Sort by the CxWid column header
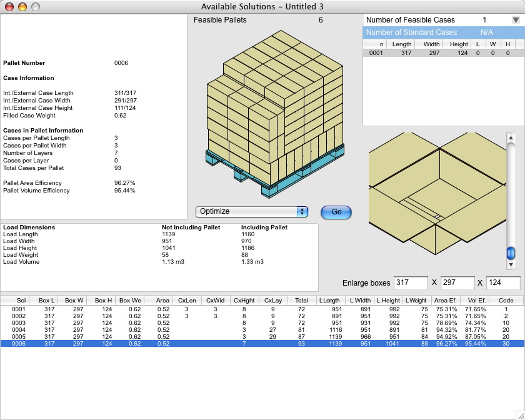 pos(216,301)
